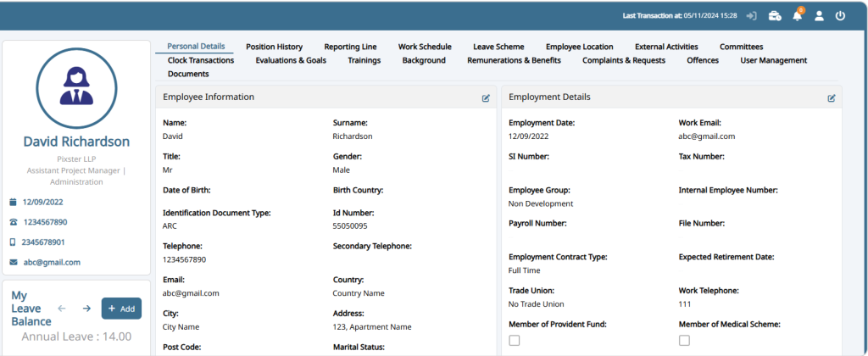Switch to the Position History tab

coord(274,47)
